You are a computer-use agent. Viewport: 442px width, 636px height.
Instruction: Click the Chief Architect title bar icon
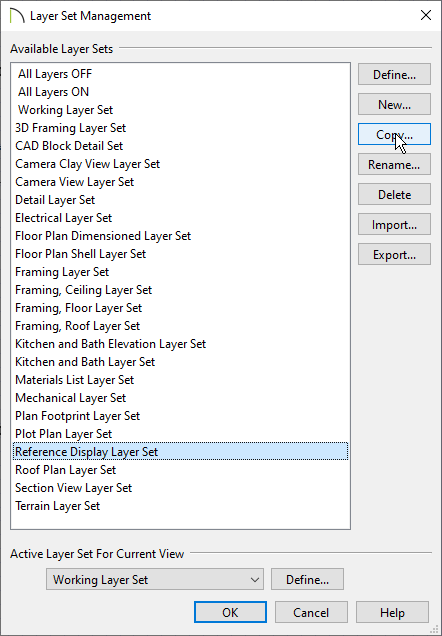[17, 16]
